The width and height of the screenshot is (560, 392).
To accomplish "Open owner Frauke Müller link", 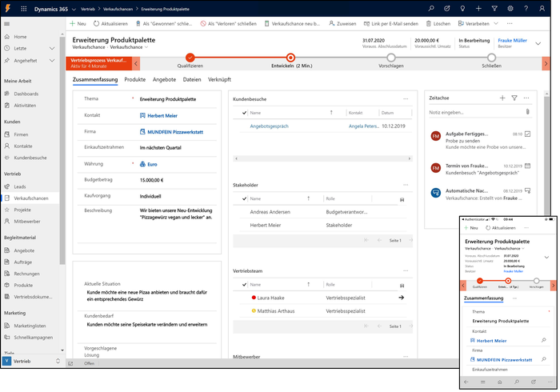I will point(512,40).
